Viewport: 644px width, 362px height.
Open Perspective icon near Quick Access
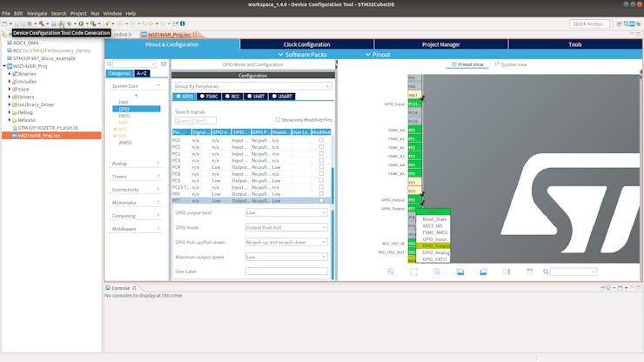click(619, 23)
